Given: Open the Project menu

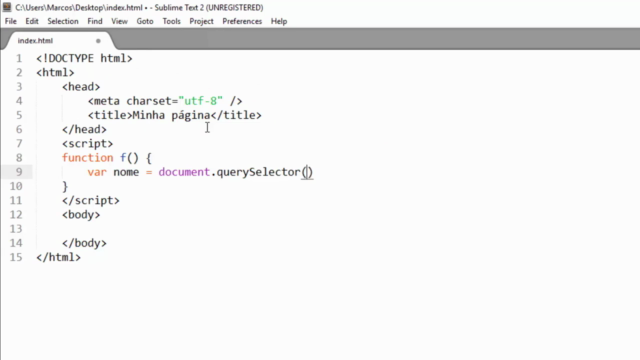Looking at the screenshot, I should point(201,21).
